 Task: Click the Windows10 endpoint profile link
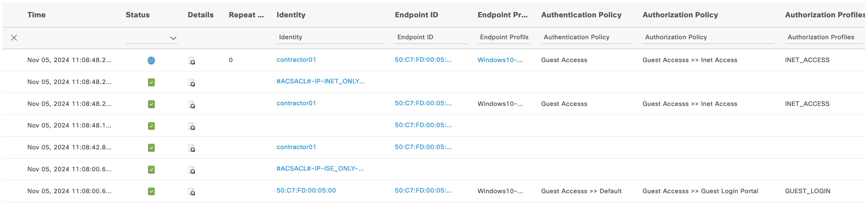500,60
